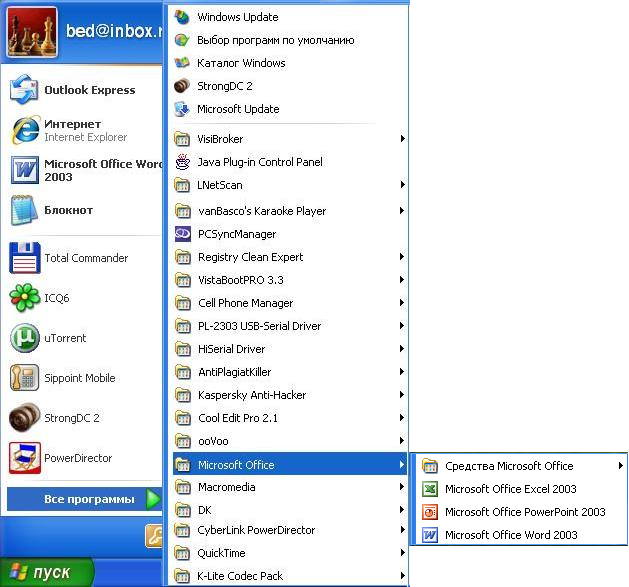Click the Sippoint Mobile phone icon

(24, 378)
